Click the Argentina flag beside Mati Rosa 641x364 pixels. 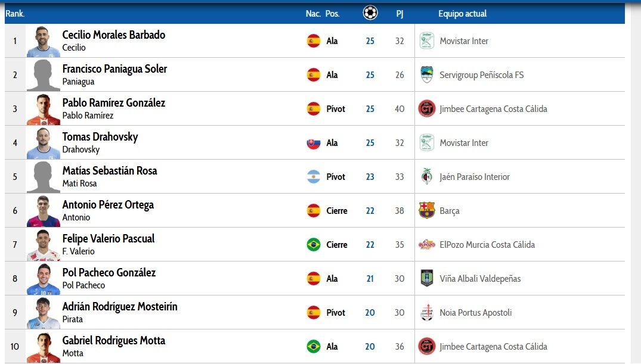[x=314, y=177]
